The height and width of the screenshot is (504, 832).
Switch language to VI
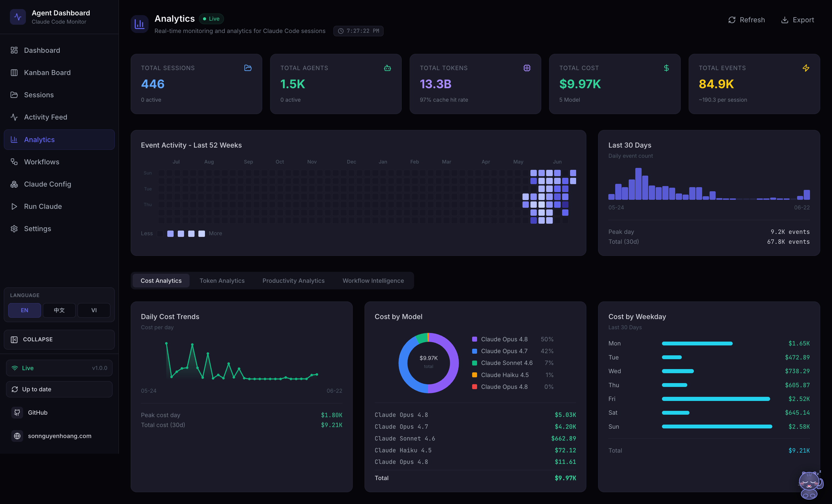pyautogui.click(x=94, y=310)
